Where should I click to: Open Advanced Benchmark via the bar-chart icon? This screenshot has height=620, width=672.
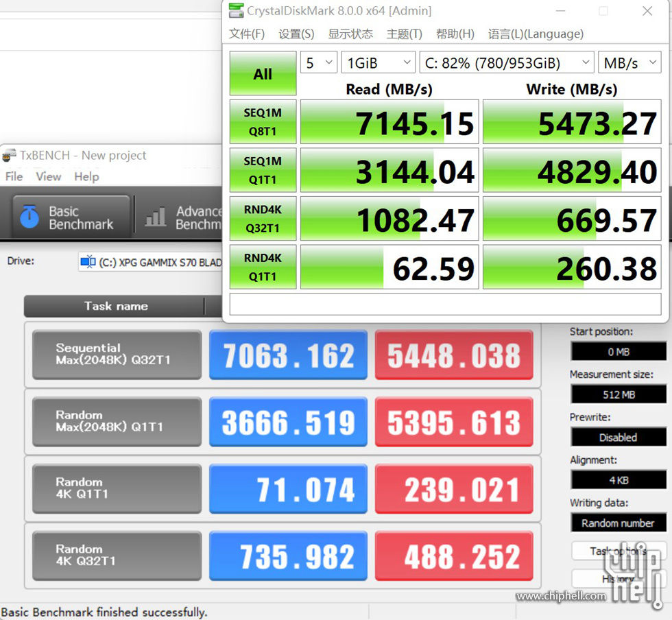156,216
